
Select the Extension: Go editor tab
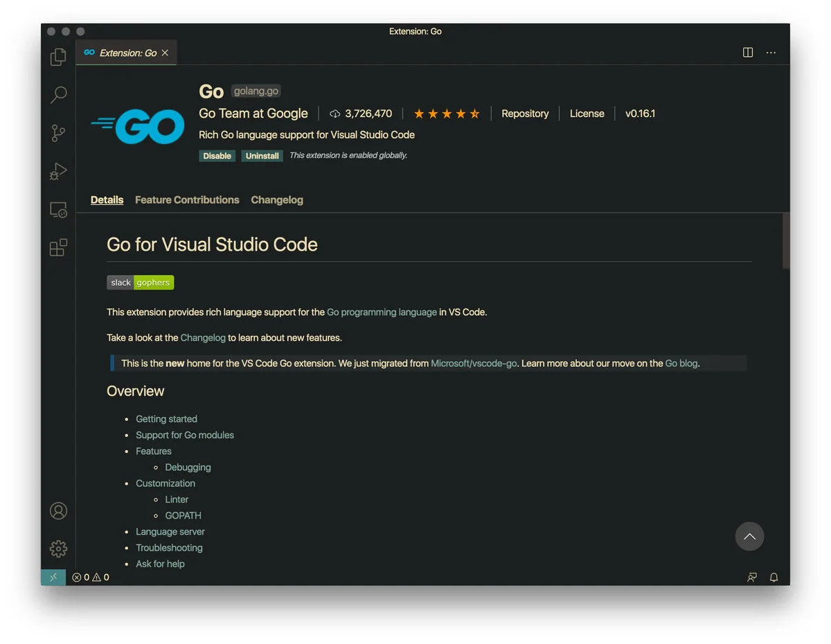126,53
